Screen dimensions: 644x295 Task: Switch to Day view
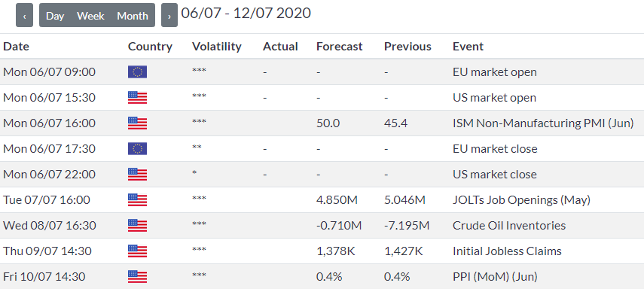tap(55, 16)
